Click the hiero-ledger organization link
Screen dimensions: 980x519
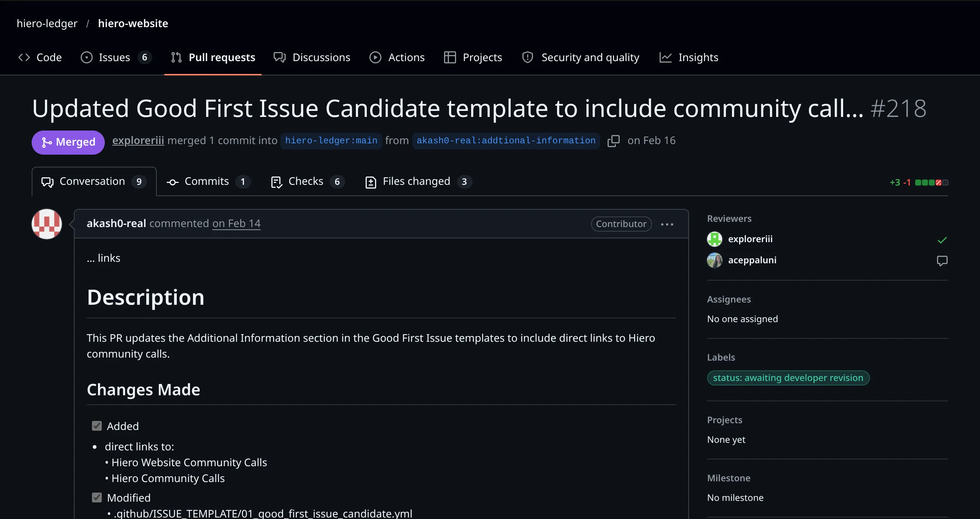(47, 23)
